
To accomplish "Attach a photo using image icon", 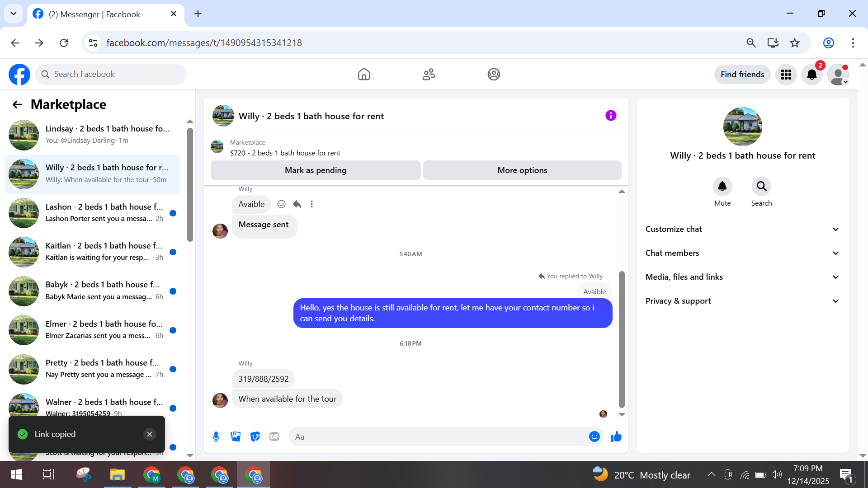I will [x=236, y=436].
